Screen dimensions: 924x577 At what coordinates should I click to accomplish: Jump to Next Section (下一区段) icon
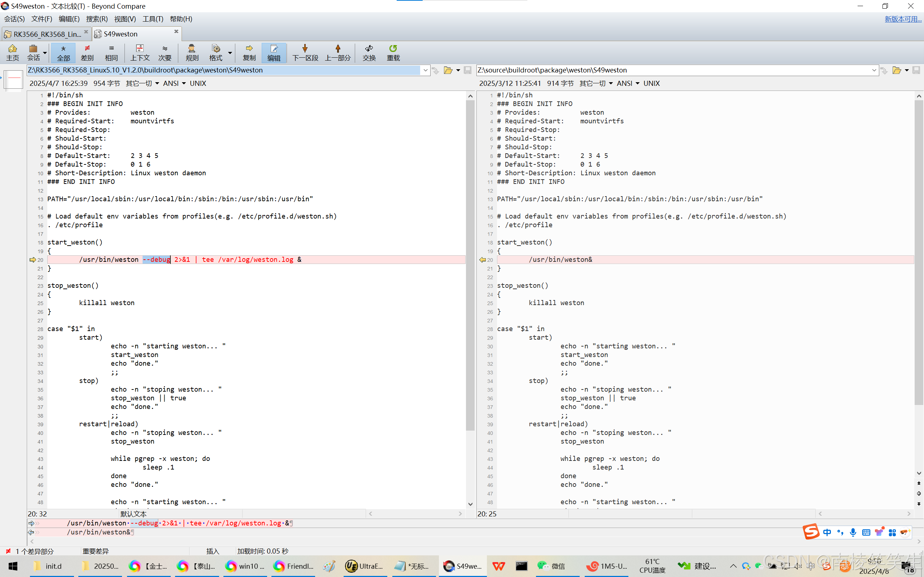(x=305, y=52)
